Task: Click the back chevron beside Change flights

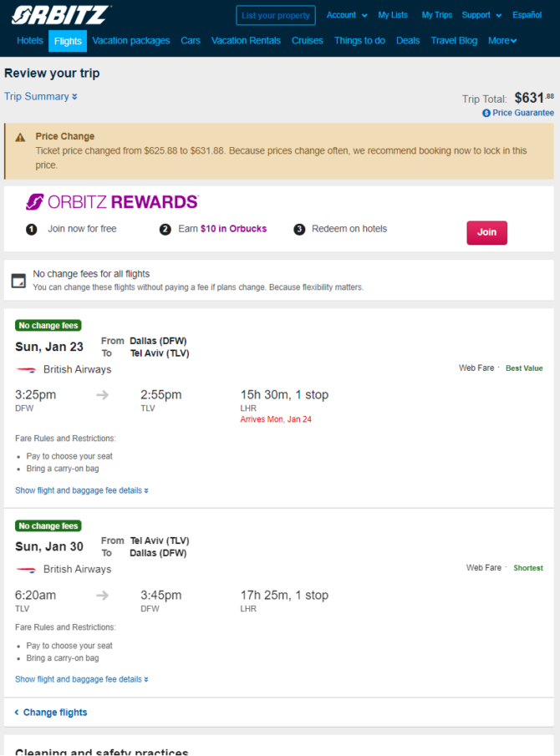Action: tap(17, 712)
